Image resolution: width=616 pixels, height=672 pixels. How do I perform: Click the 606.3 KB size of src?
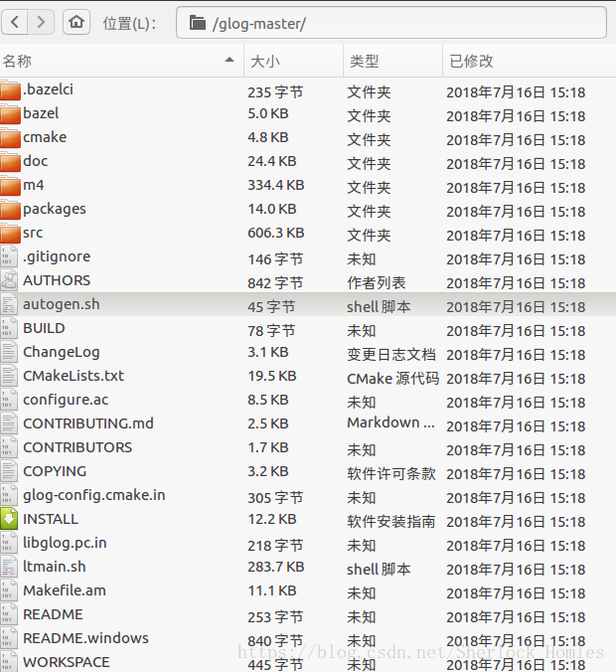(276, 233)
